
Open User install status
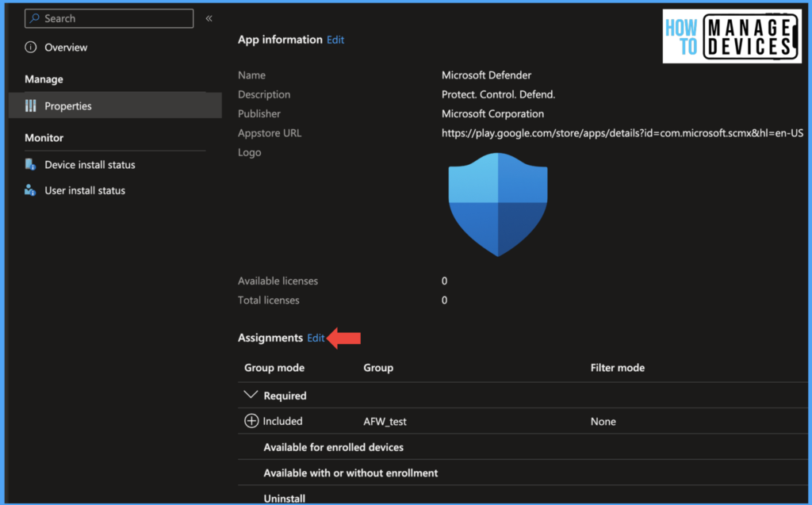point(85,190)
